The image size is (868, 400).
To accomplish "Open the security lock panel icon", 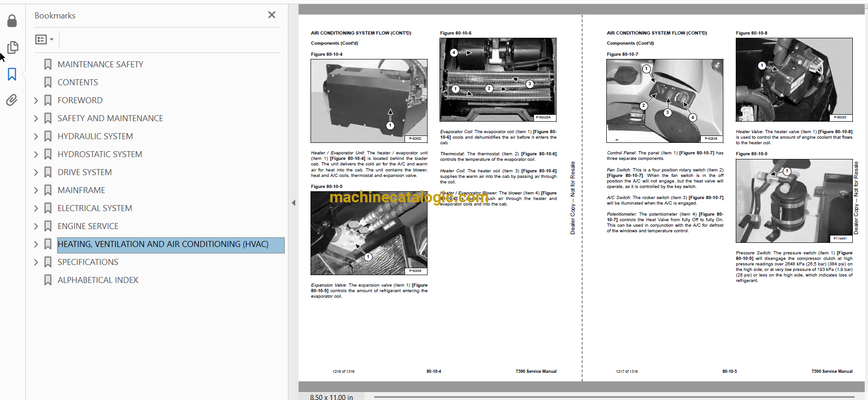I will pos(12,21).
